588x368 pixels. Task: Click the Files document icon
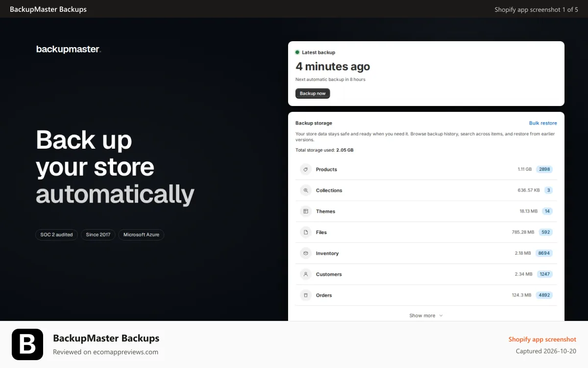click(x=306, y=233)
